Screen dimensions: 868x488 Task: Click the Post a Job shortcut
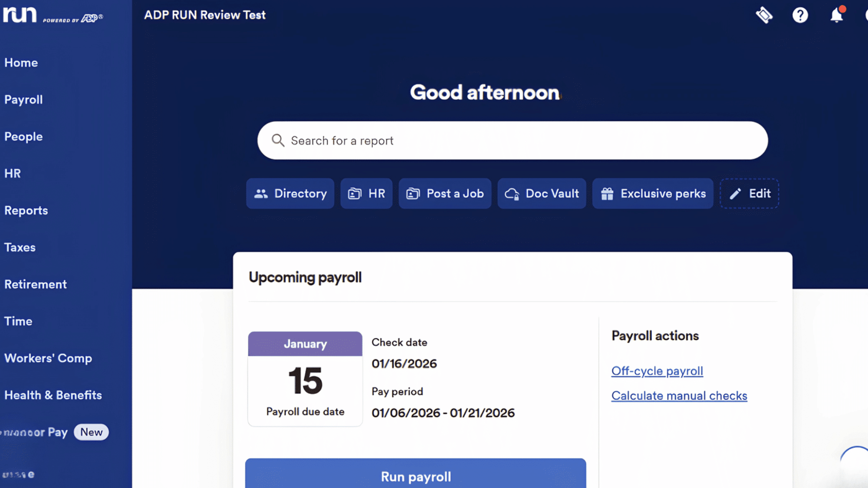[445, 193]
